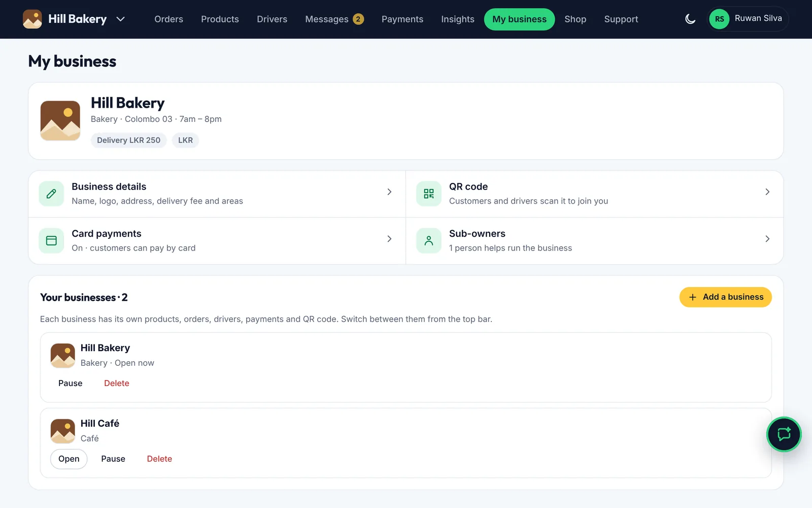Click the Business details title text
This screenshot has width=812, height=508.
coord(109,186)
